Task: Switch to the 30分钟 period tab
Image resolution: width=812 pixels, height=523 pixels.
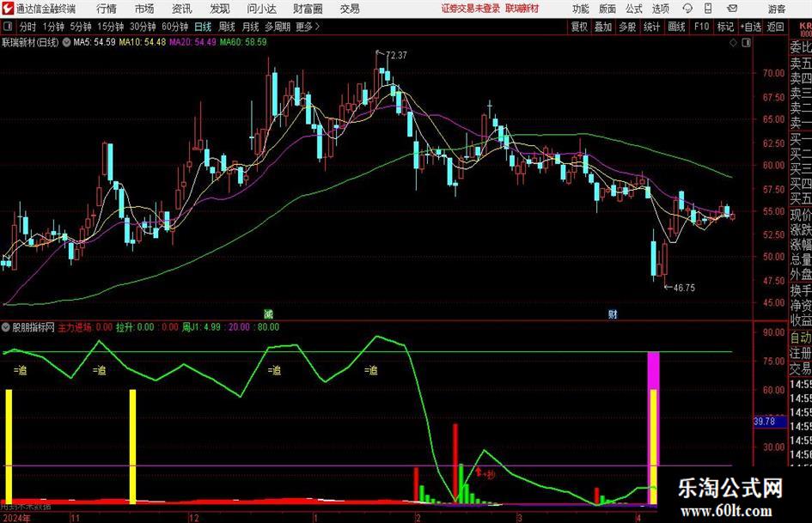Action: point(143,27)
